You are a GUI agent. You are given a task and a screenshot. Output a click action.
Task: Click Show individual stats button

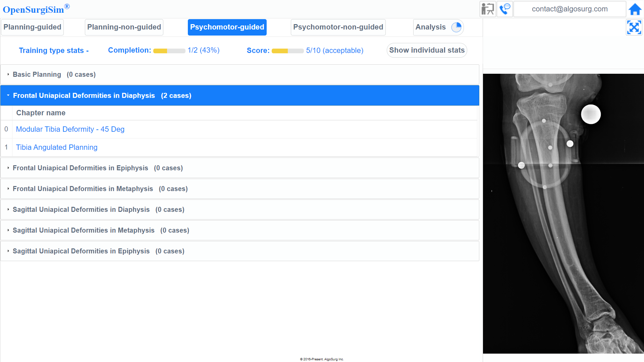click(427, 50)
